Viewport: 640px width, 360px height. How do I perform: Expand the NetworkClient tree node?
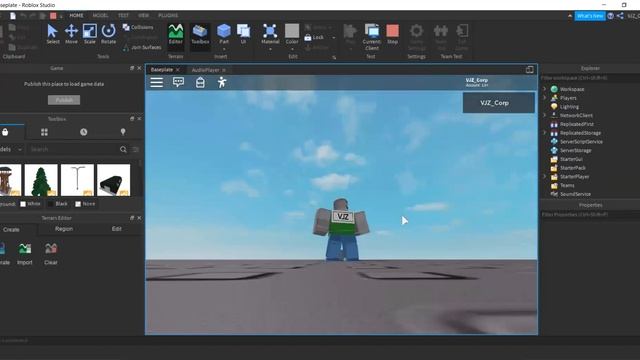point(544,116)
